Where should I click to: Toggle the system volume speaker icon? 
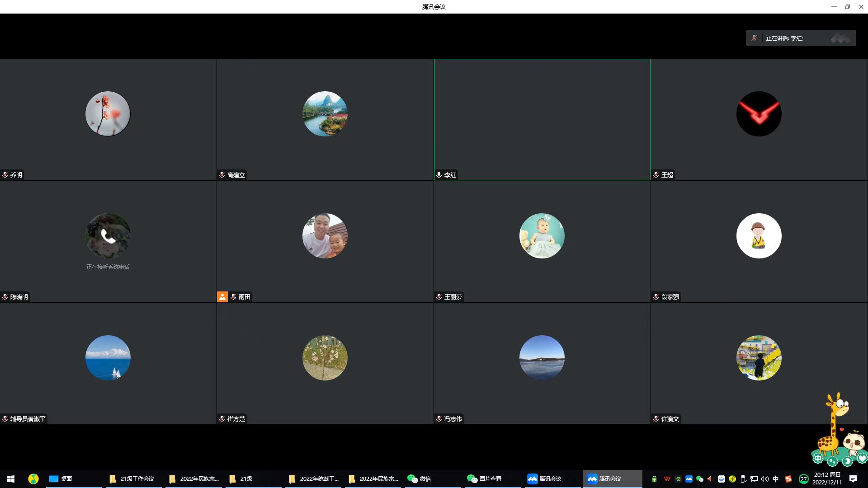tap(764, 479)
